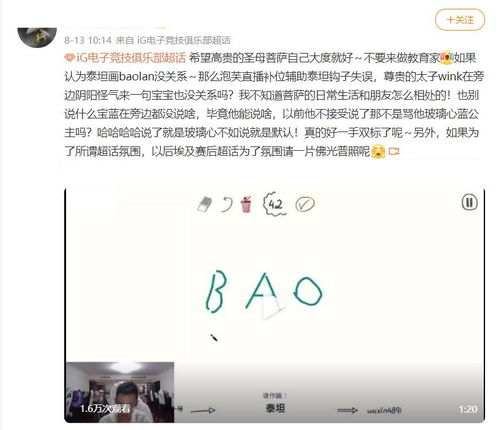Viewport: 500px width, 430px height.
Task: Open the poster's profile avatar
Action: [x=37, y=37]
